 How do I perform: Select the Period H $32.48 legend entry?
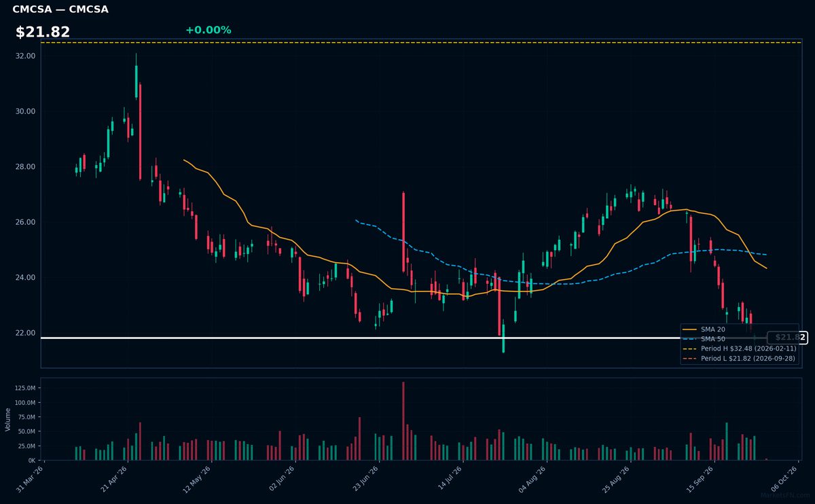click(740, 348)
